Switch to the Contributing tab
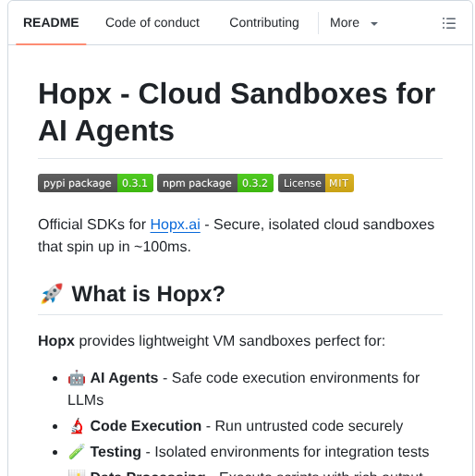Viewport: 475px width, 476px height. pyautogui.click(x=264, y=23)
